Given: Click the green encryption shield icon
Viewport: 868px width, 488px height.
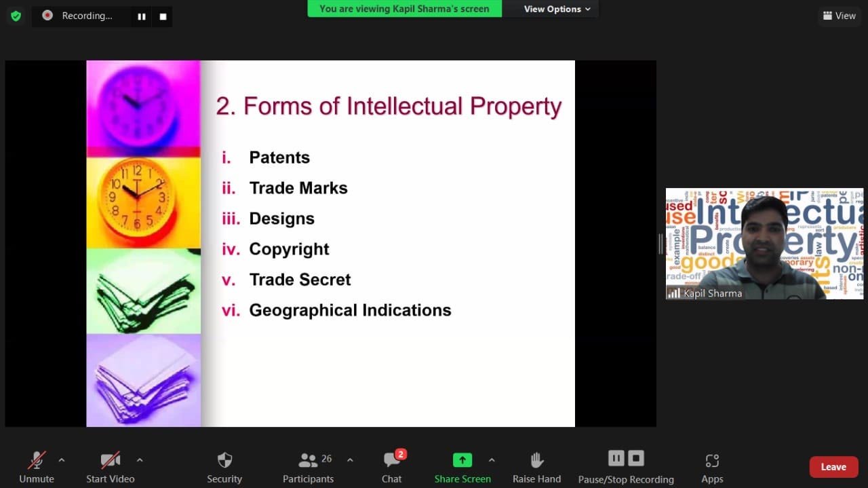Looking at the screenshot, I should [16, 16].
